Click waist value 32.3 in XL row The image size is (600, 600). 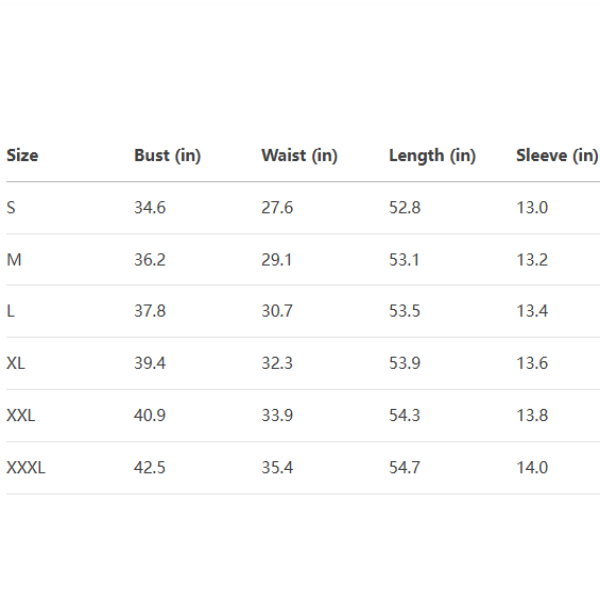point(277,363)
